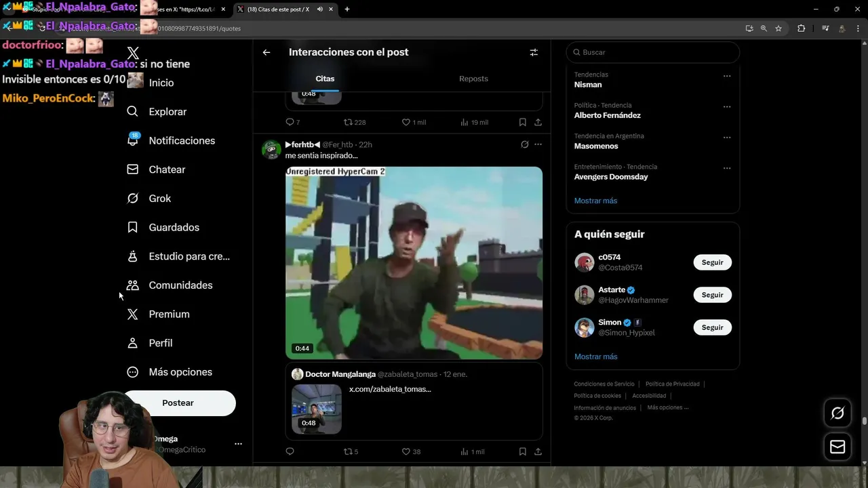Mute the audio-playing X tab
Image resolution: width=868 pixels, height=488 pixels.
(x=319, y=9)
